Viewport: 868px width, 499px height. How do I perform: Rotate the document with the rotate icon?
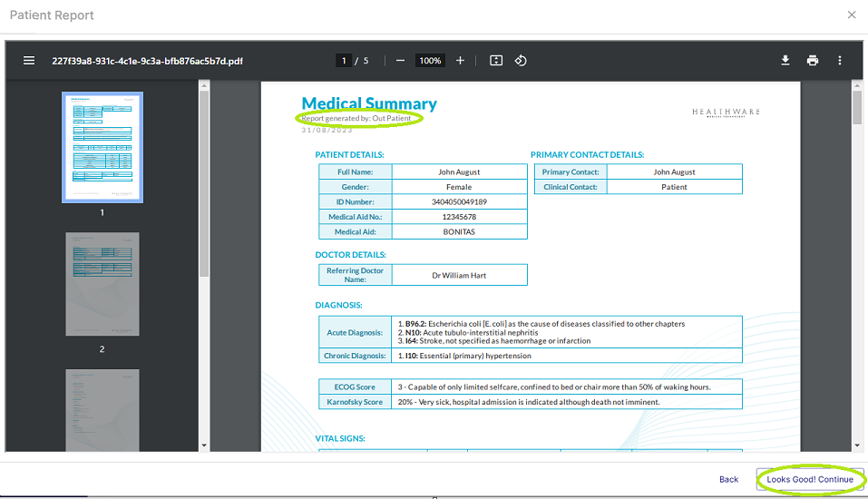pyautogui.click(x=521, y=61)
